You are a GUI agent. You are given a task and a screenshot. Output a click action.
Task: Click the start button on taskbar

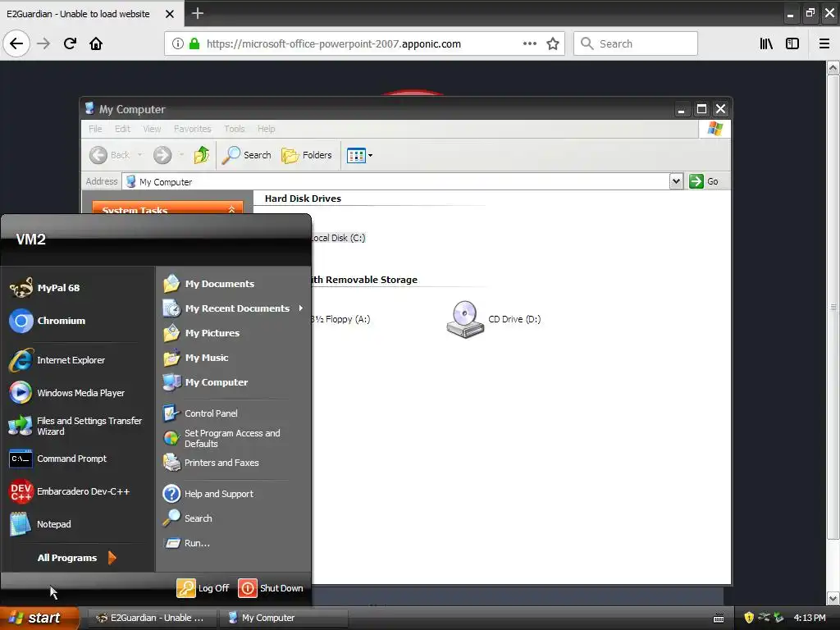39,618
